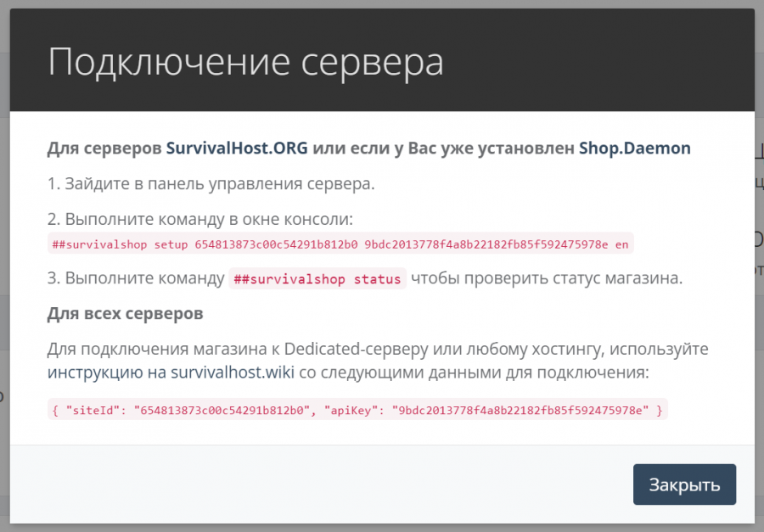The image size is (764, 532).
Task: Click step 2 Выполните команду в окне консоли
Action: click(199, 220)
